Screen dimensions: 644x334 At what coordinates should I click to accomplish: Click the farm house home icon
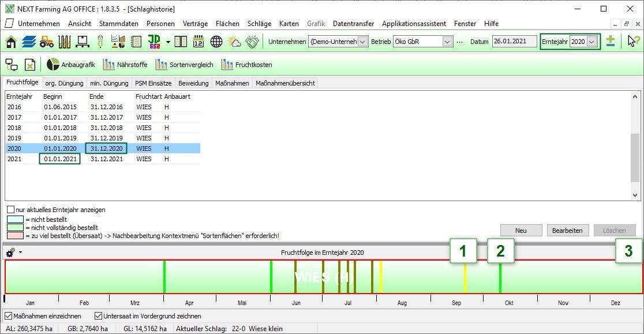tap(11, 42)
